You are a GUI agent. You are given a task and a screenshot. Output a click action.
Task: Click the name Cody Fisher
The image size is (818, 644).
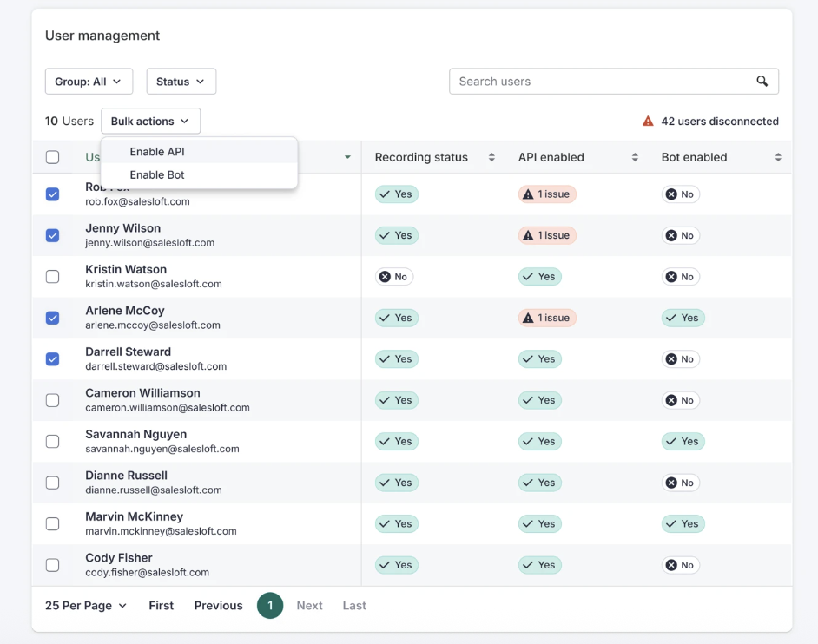pos(119,557)
